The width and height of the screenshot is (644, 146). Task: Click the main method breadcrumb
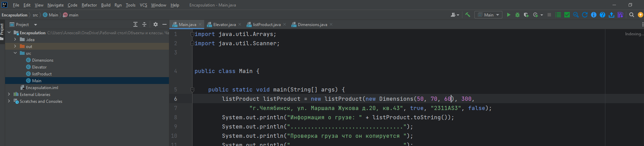click(71, 15)
